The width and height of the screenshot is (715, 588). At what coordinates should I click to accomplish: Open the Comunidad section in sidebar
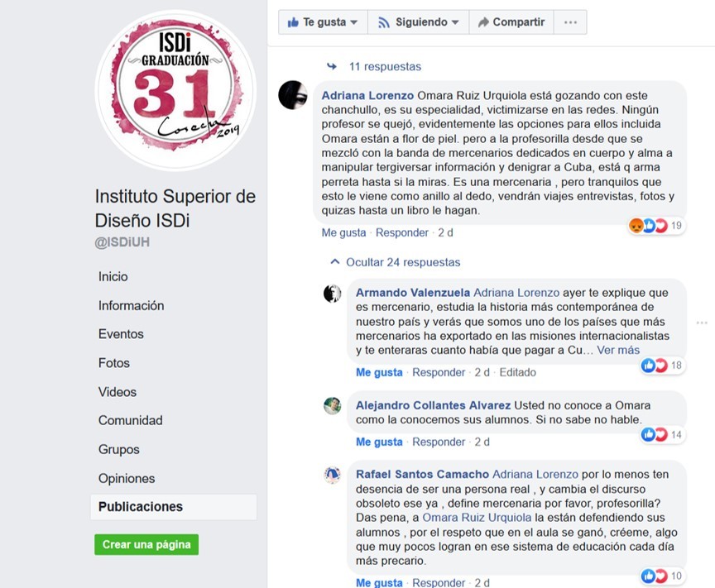131,420
